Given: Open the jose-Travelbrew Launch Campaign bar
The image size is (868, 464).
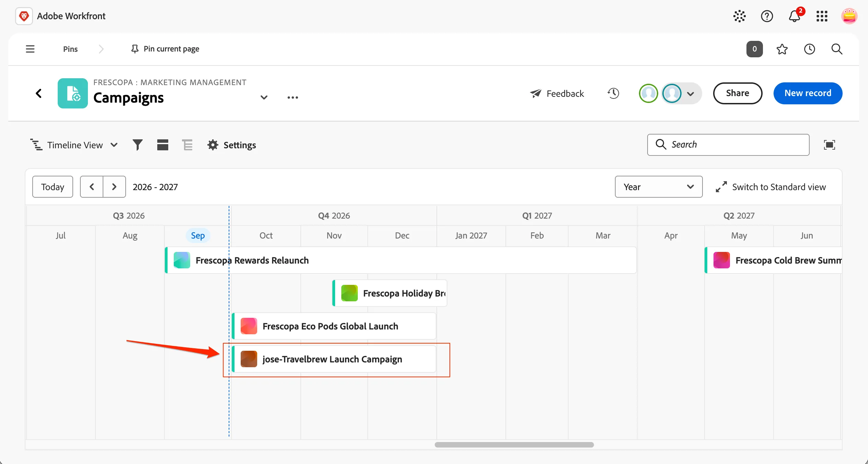Looking at the screenshot, I should click(x=334, y=359).
